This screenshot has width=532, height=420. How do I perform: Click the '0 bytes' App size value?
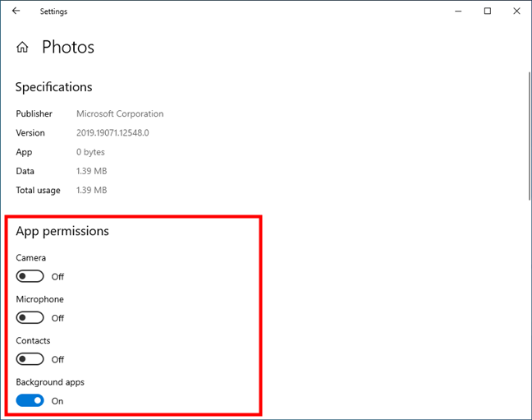click(90, 152)
